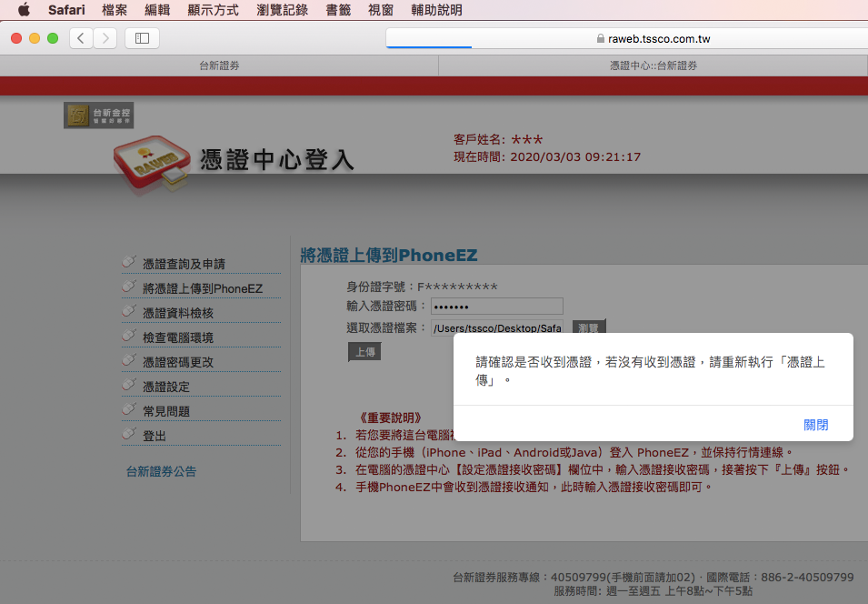Open 檢查電腦環境 in sidebar
868x604 pixels.
tap(178, 337)
